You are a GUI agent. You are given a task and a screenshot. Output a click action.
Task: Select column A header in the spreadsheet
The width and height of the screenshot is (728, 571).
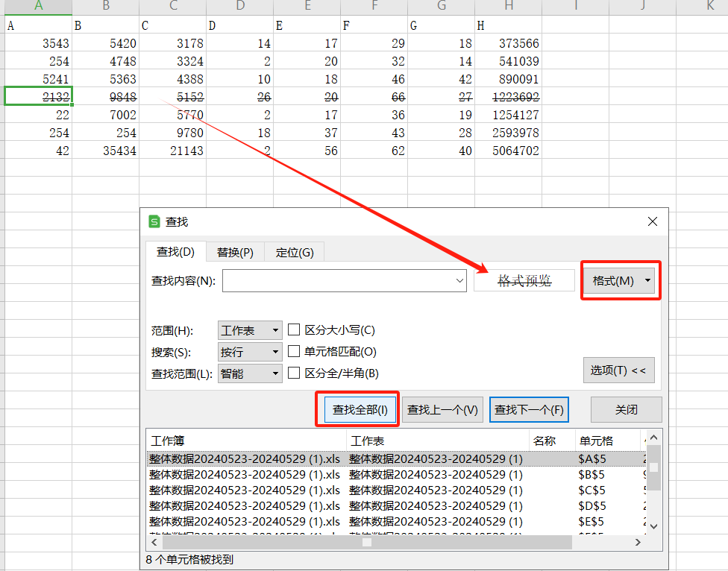(x=38, y=7)
